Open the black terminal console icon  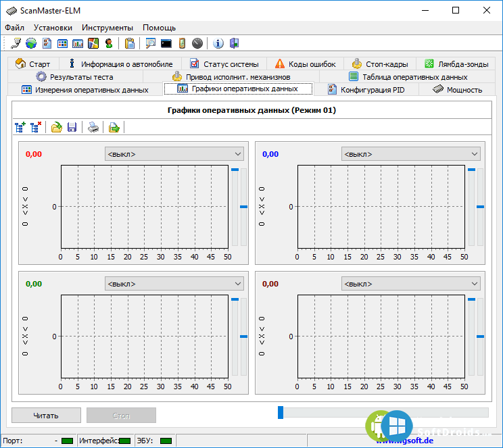(166, 43)
